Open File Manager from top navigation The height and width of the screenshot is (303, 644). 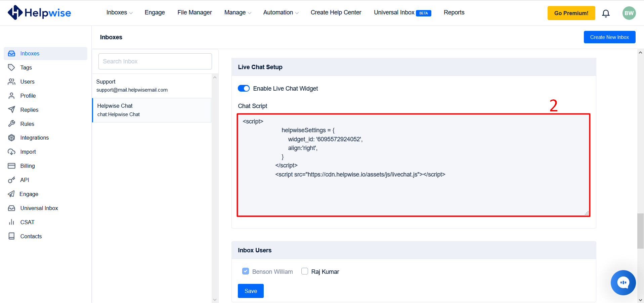click(x=195, y=12)
